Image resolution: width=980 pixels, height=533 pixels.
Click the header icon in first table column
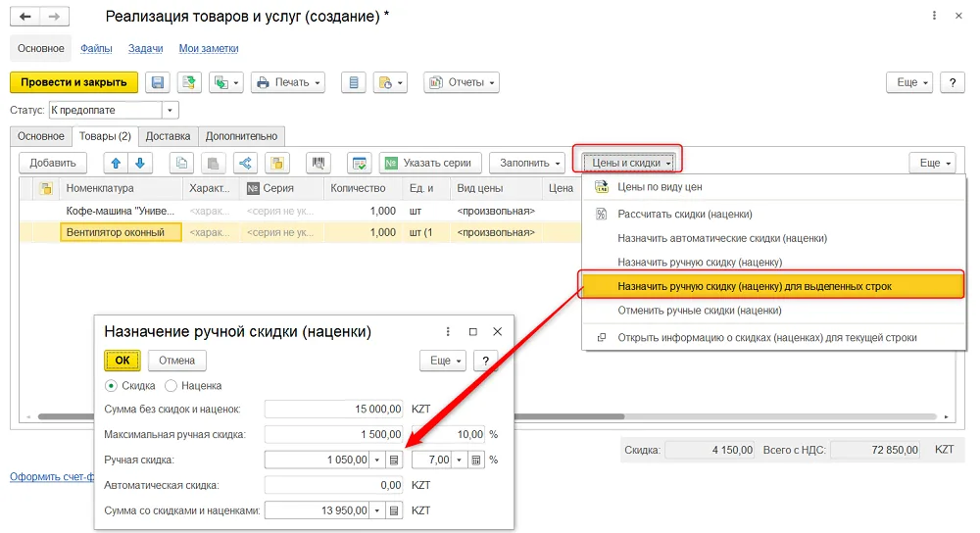pos(46,188)
